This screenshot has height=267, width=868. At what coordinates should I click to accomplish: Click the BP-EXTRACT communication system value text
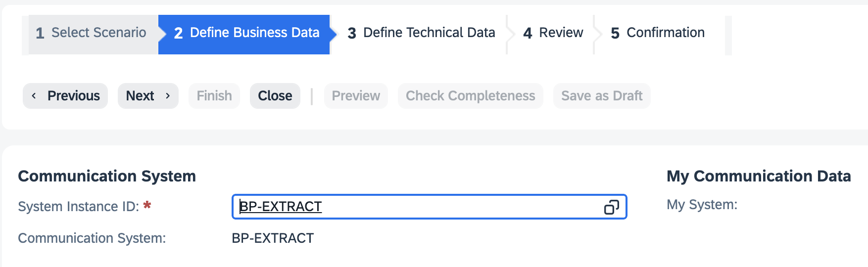[x=273, y=238]
